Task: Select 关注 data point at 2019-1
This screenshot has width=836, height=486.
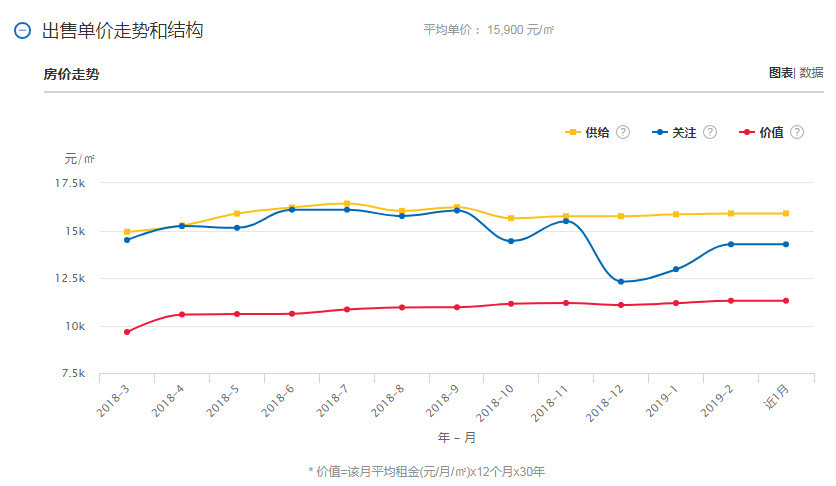Action: tap(676, 269)
